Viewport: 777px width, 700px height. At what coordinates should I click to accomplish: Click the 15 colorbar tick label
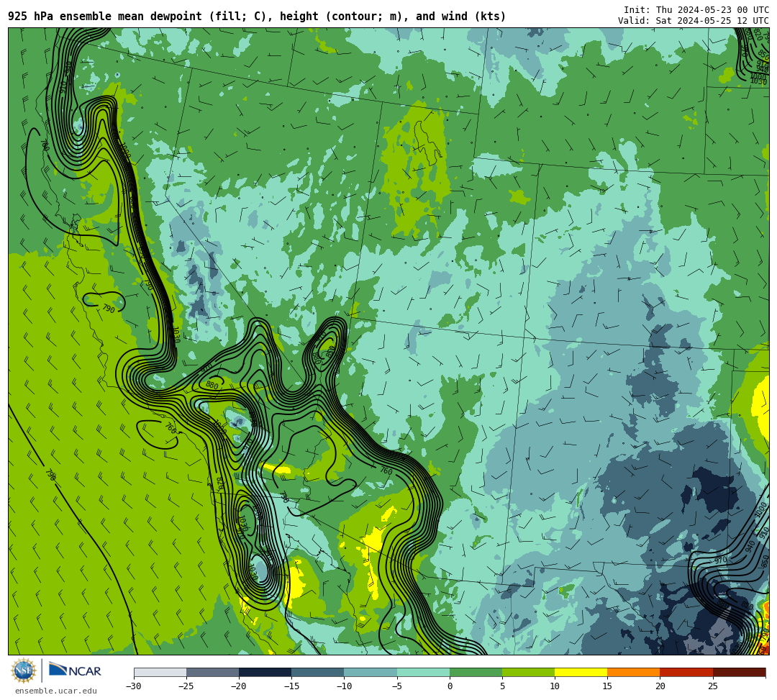coord(607,686)
